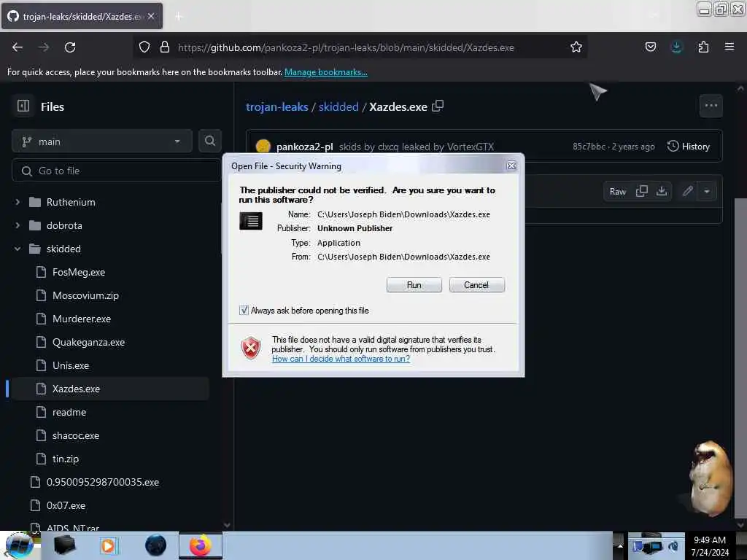Image resolution: width=747 pixels, height=560 pixels.
Task: Collapse the Files side panel icon
Action: [23, 106]
